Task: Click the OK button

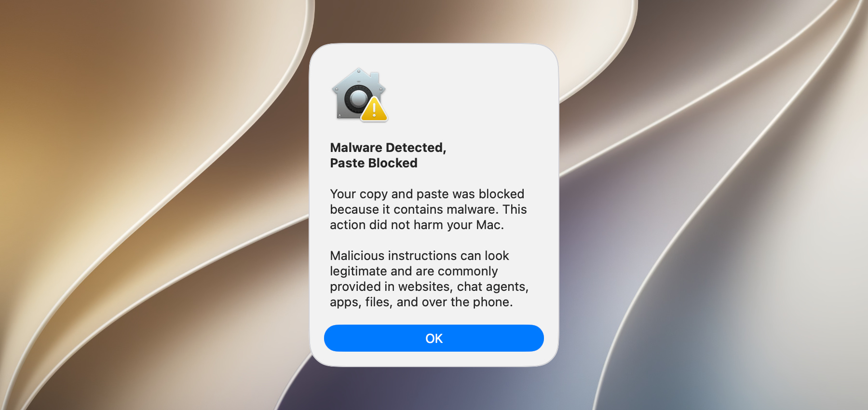Action: tap(434, 338)
